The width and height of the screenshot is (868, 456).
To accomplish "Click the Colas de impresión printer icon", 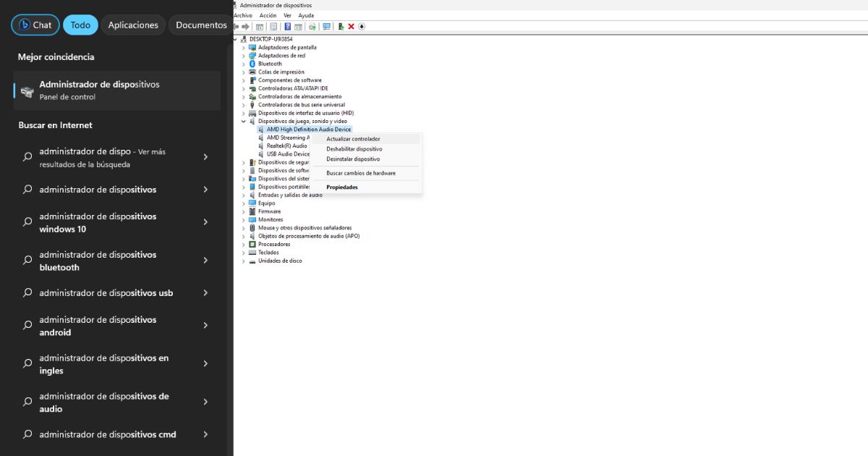I will (252, 72).
